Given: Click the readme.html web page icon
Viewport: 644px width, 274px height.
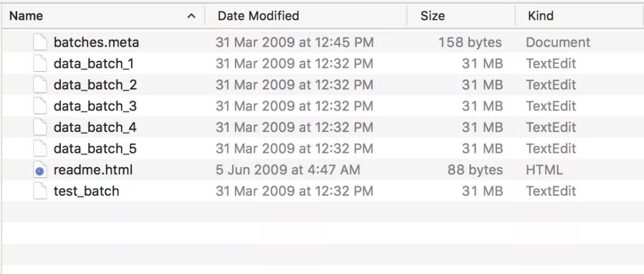Looking at the screenshot, I should click(40, 170).
